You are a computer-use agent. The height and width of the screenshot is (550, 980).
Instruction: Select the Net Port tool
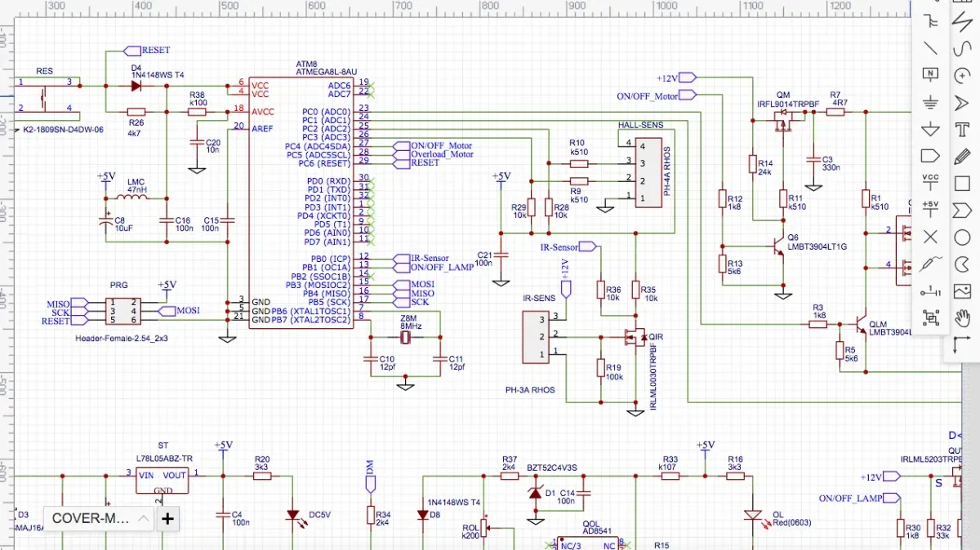(x=930, y=155)
